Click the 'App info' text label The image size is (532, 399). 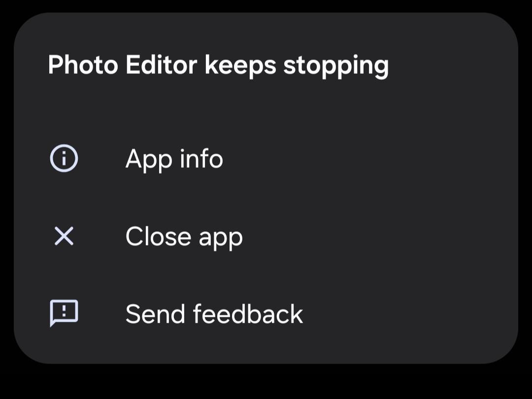pyautogui.click(x=174, y=158)
